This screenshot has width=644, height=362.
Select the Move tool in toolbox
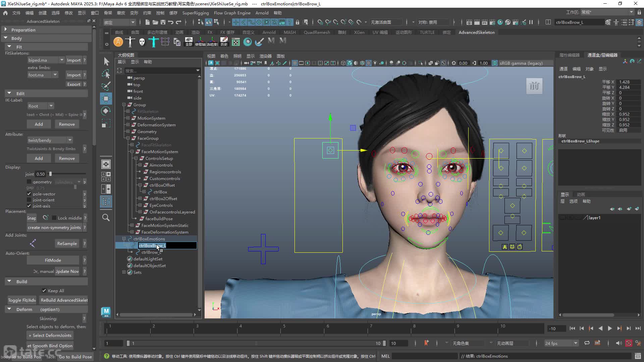106,99
